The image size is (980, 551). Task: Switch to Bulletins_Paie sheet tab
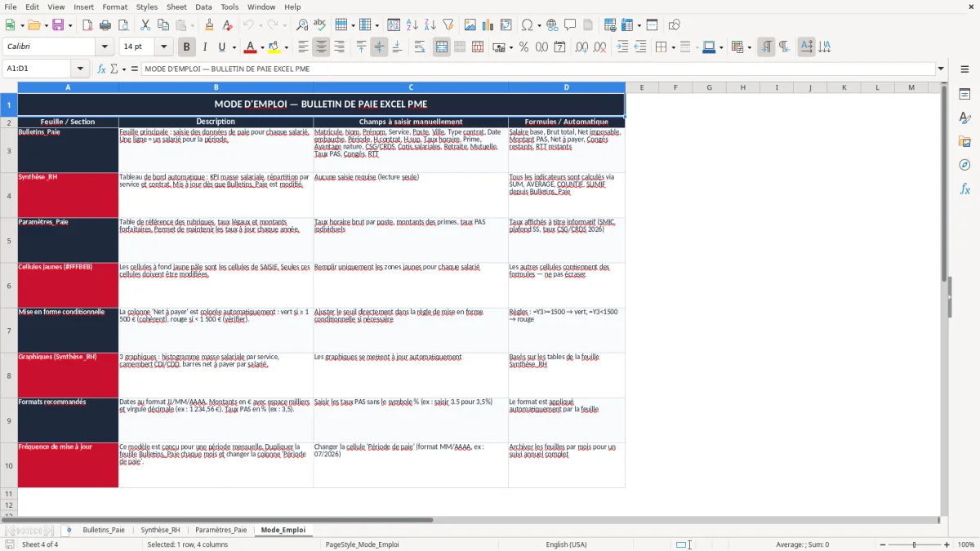click(x=104, y=530)
